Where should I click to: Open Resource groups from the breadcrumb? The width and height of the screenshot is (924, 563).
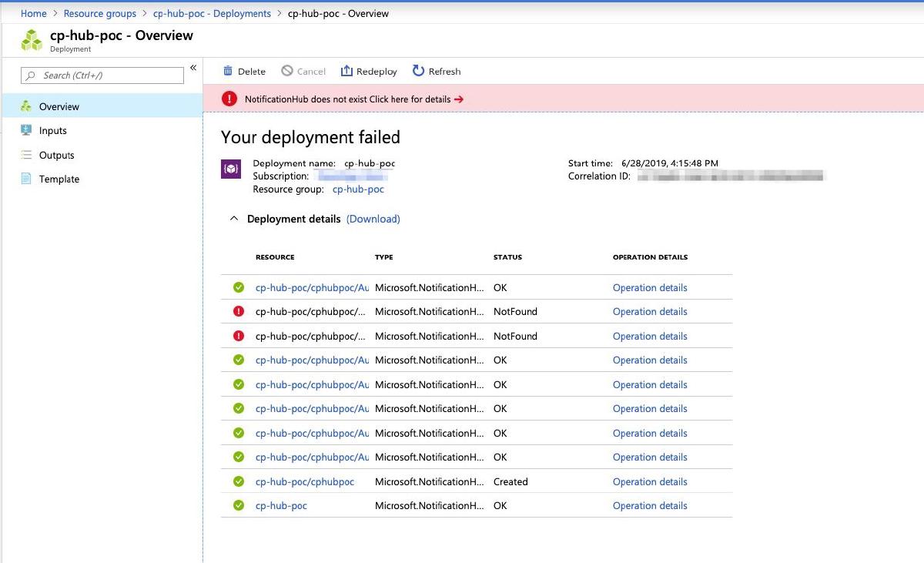point(99,13)
